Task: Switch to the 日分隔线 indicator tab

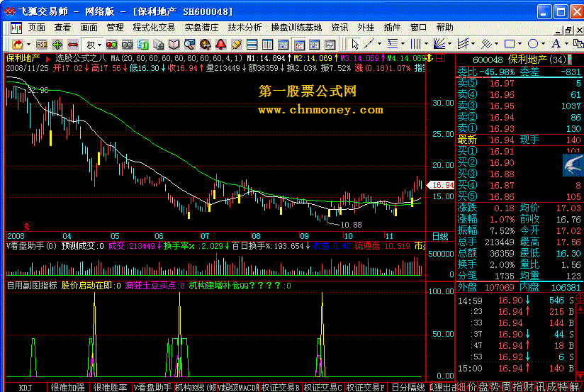Action: coord(408,388)
